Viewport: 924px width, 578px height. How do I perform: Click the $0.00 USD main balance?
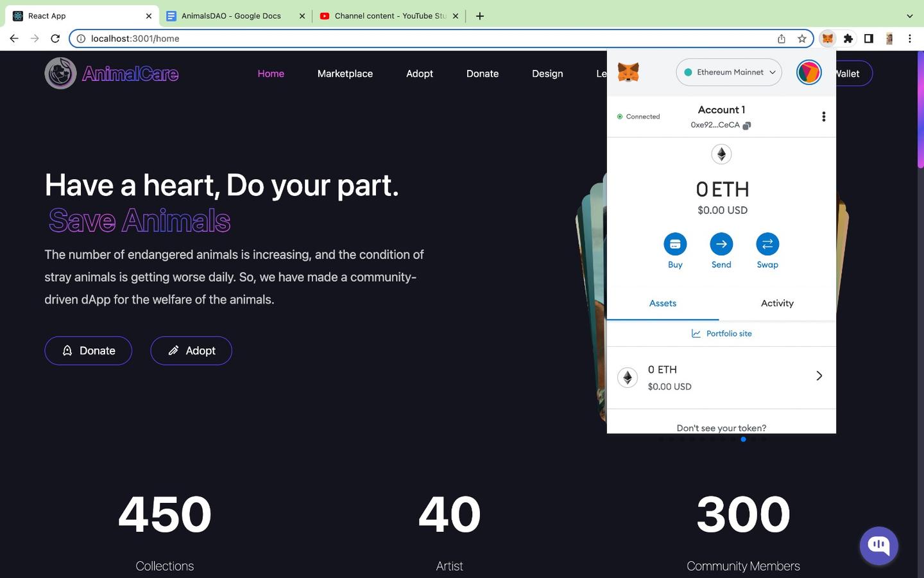(723, 210)
